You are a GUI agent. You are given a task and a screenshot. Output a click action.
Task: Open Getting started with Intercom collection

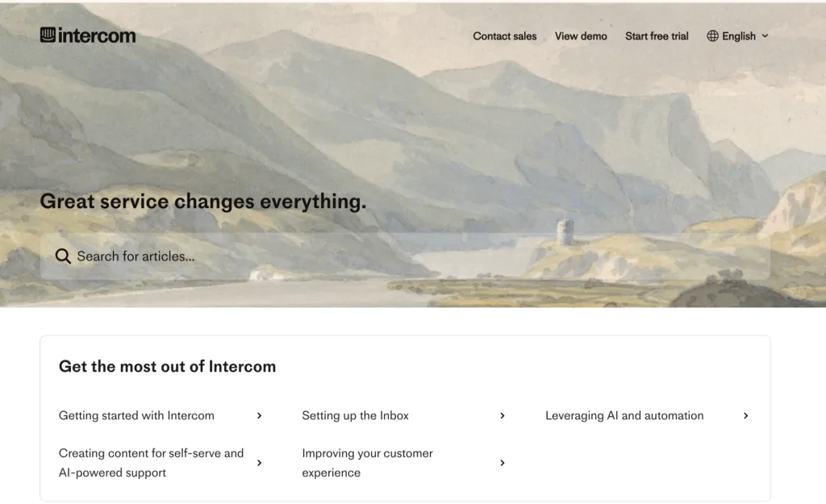(x=136, y=415)
